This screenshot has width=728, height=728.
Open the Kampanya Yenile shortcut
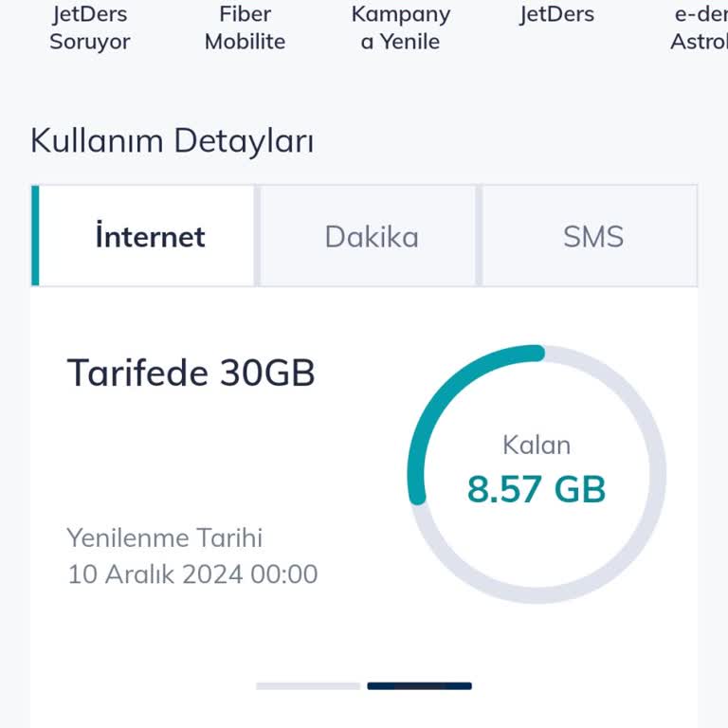click(x=400, y=27)
